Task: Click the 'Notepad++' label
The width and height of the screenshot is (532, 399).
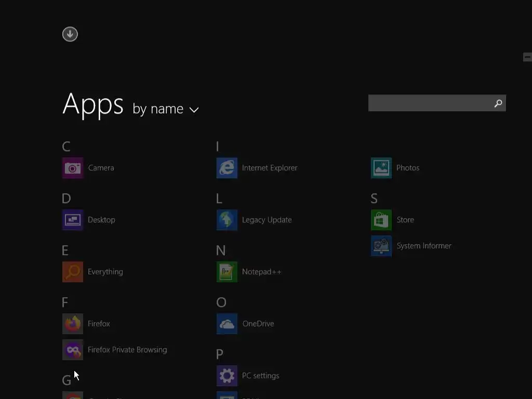Action: 262,272
